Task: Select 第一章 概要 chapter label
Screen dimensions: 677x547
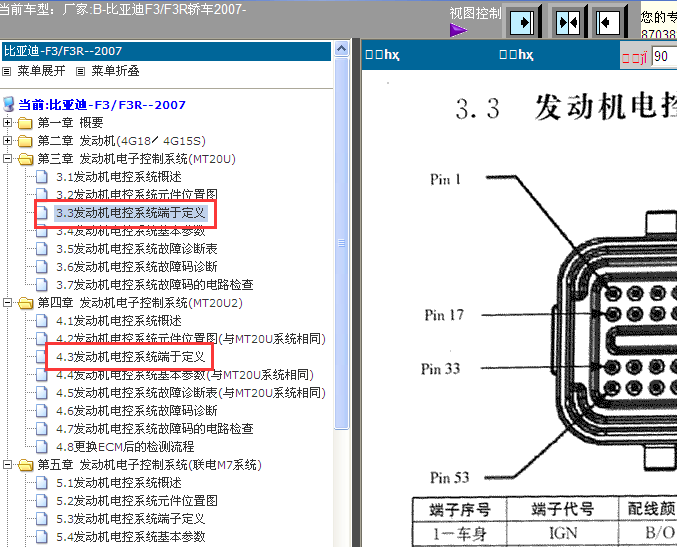Action: pyautogui.click(x=70, y=123)
